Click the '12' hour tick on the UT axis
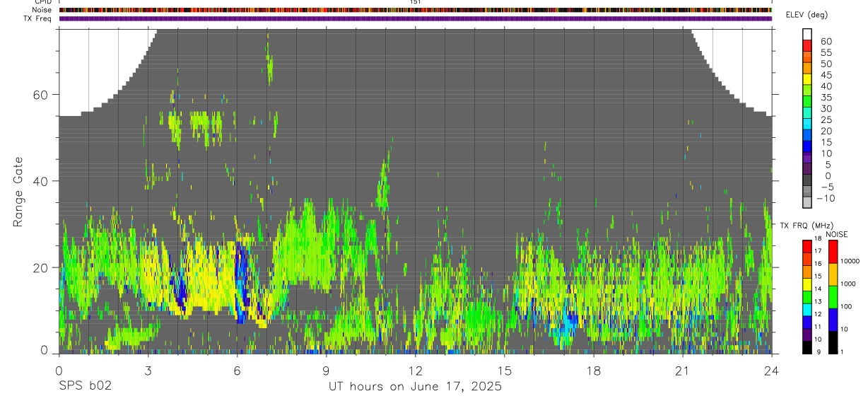 pos(416,370)
